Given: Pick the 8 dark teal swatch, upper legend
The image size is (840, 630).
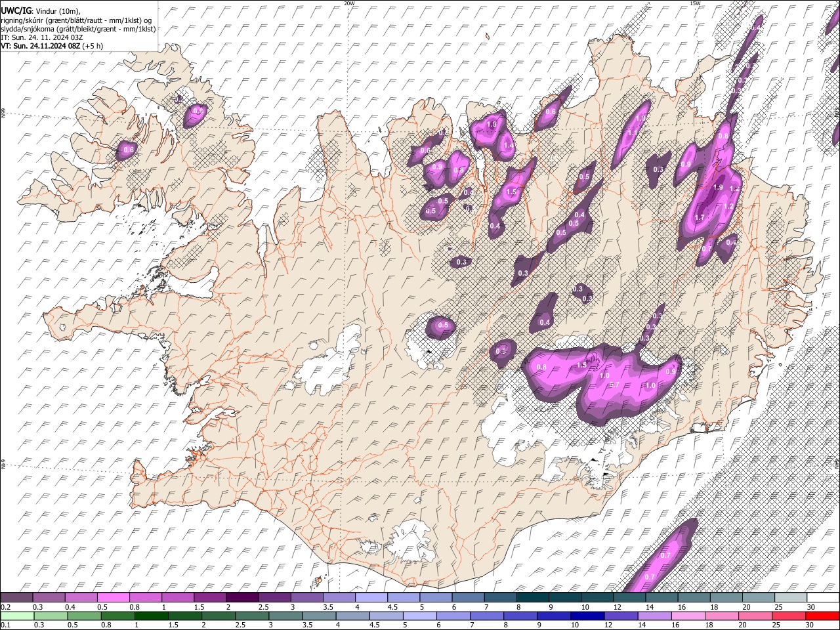Looking at the screenshot, I should [x=532, y=598].
